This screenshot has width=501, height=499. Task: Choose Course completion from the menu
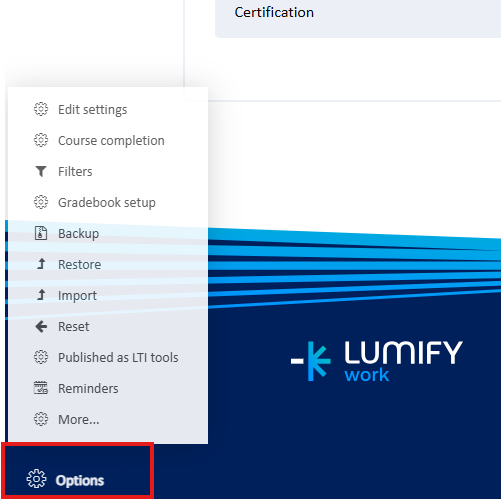tap(111, 141)
